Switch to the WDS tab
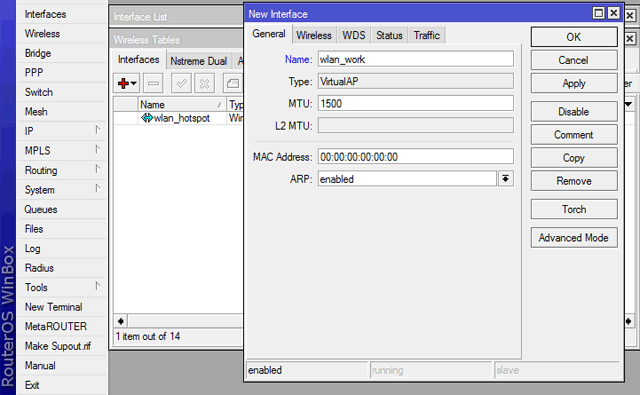Viewport: 640px width, 395px height. (354, 36)
